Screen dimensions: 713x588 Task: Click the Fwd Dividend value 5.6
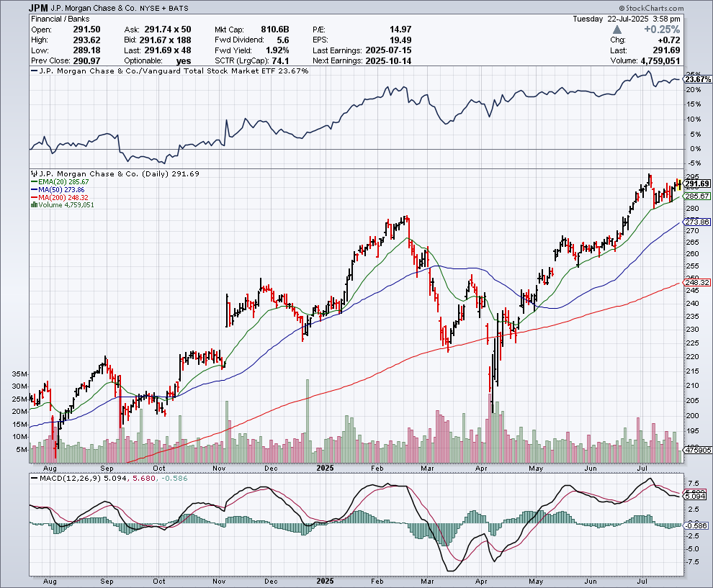(x=283, y=40)
